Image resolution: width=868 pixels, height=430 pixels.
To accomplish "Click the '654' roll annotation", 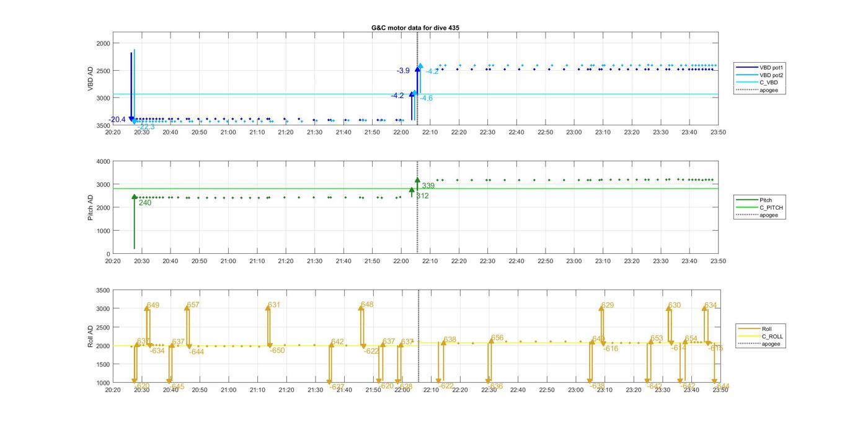I will pos(691,339).
